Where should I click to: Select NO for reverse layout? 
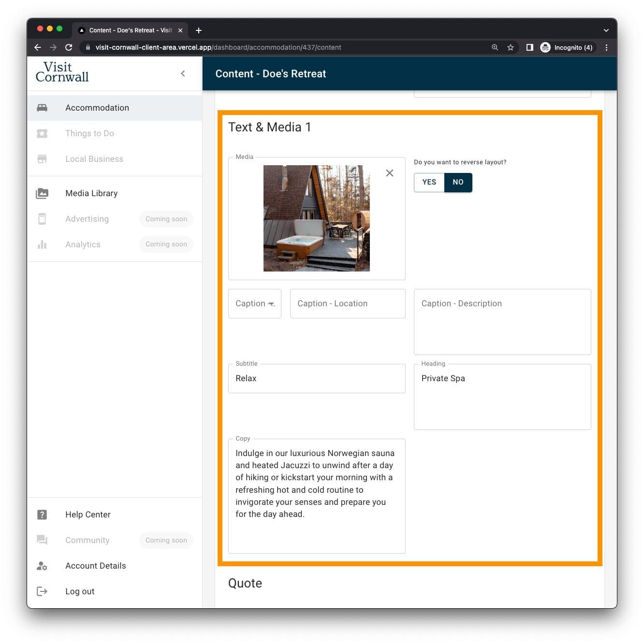[x=458, y=182]
